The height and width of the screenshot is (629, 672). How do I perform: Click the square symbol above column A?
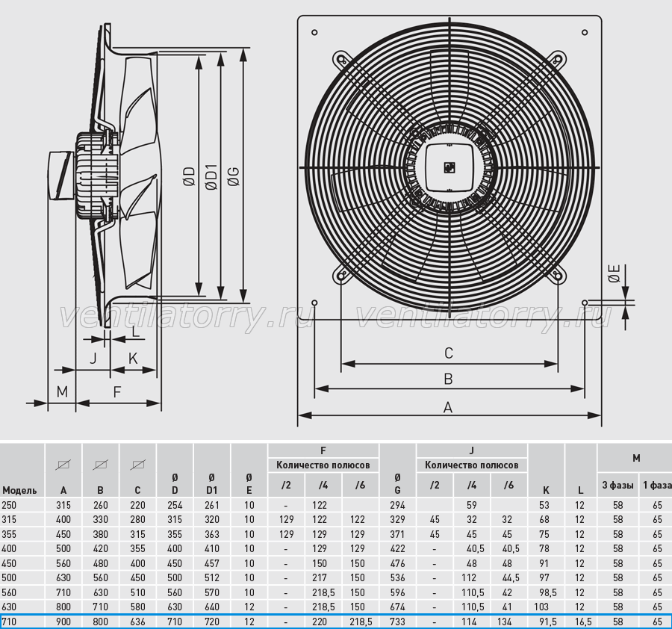tap(63, 465)
